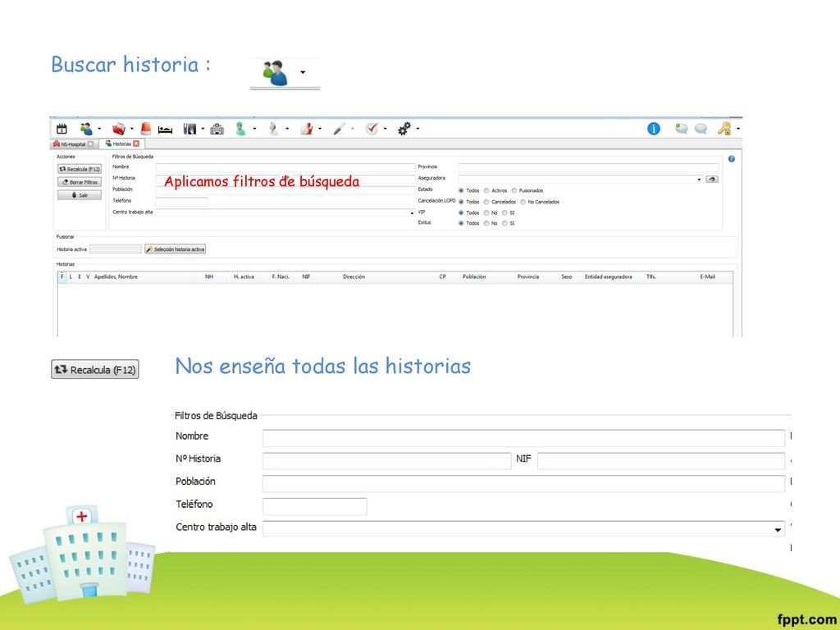The width and height of the screenshot is (840, 630).
Task: Expand the arrow next to the golden keys icon
Action: (738, 129)
